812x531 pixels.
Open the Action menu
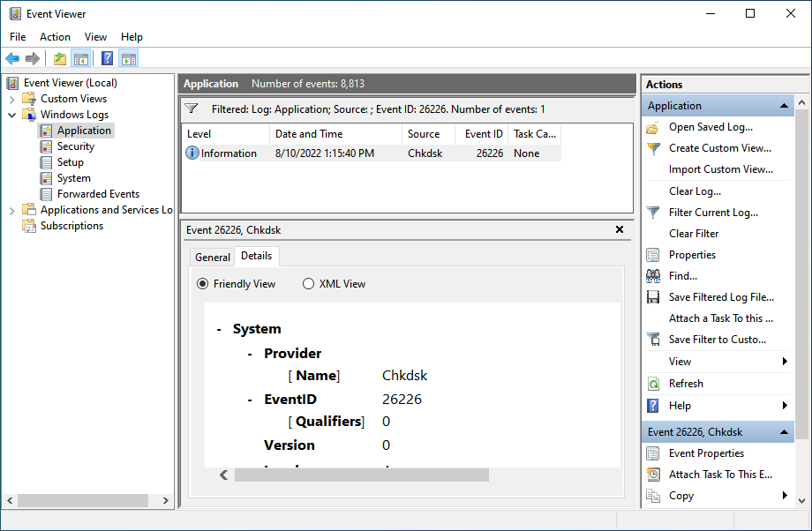click(55, 37)
